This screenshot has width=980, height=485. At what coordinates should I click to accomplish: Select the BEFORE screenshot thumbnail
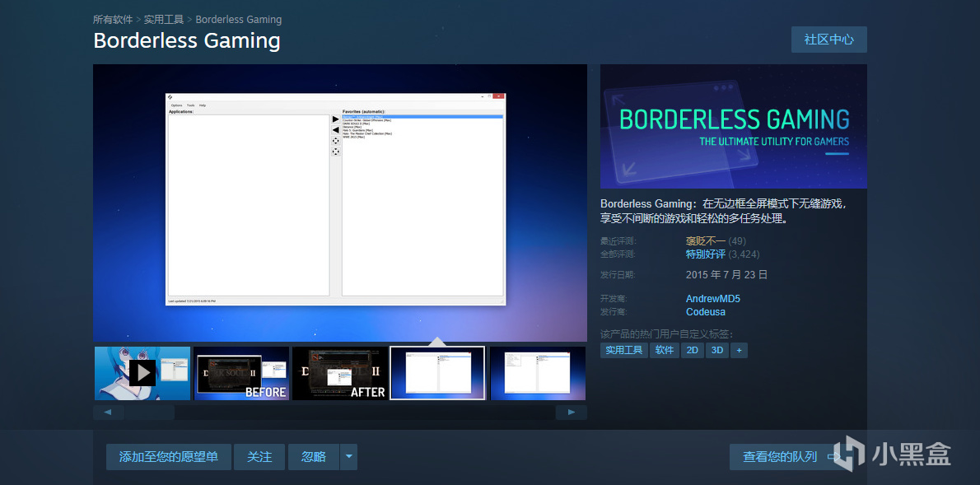[x=241, y=373]
